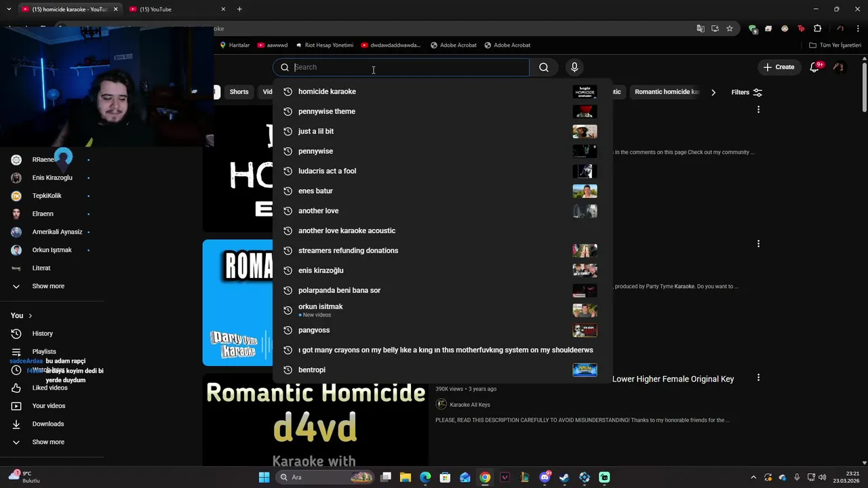The height and width of the screenshot is (488, 868).
Task: Click history clock icon beside 'another love'
Action: (288, 211)
